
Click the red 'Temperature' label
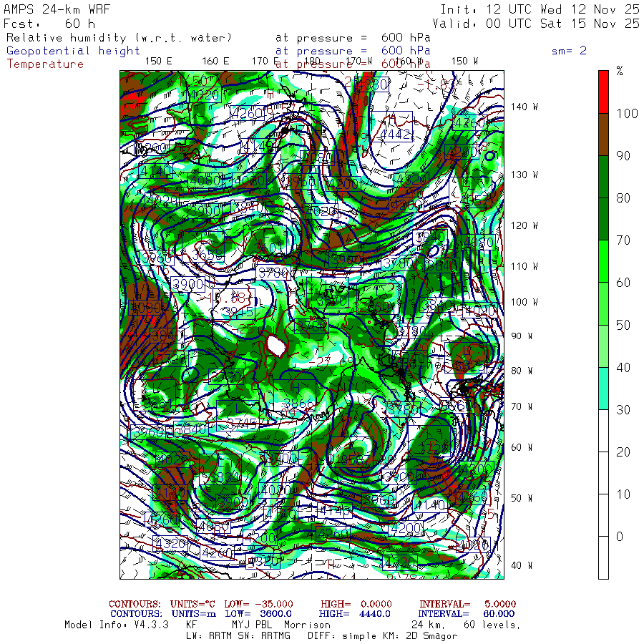pos(45,64)
